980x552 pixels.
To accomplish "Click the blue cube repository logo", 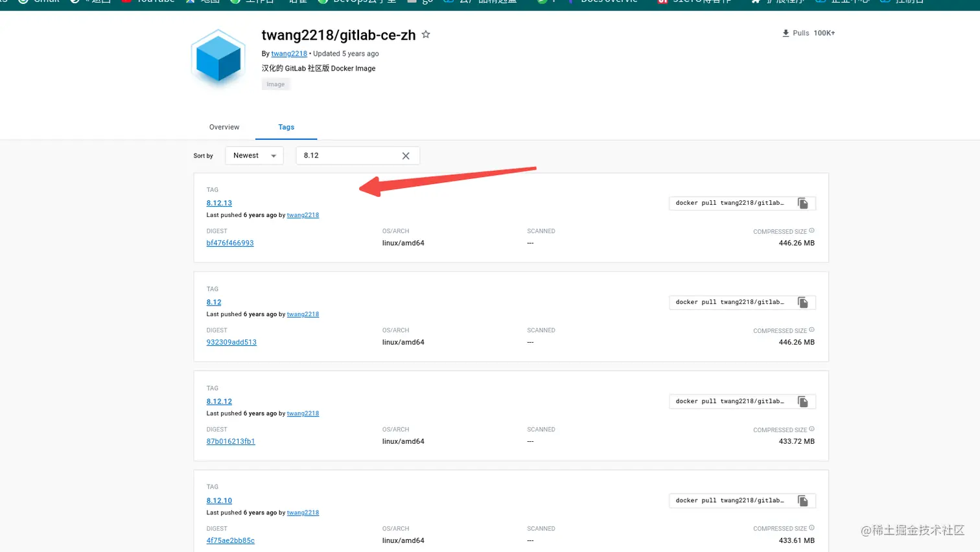I will click(x=218, y=57).
